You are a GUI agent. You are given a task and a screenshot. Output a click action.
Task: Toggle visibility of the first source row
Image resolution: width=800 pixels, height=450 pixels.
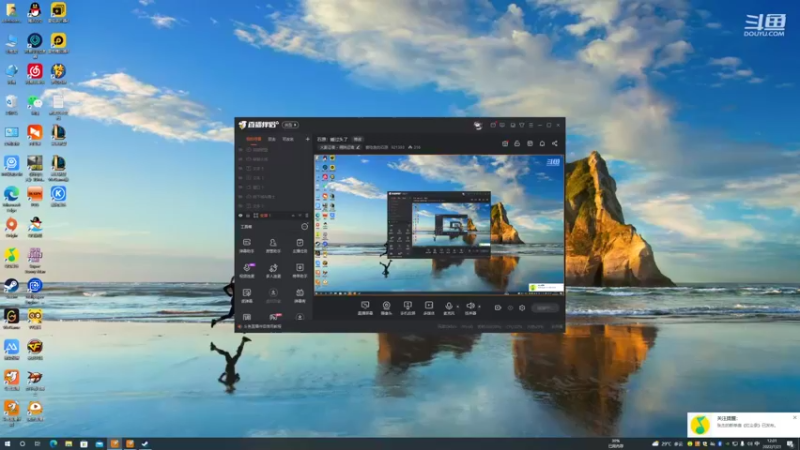click(241, 149)
